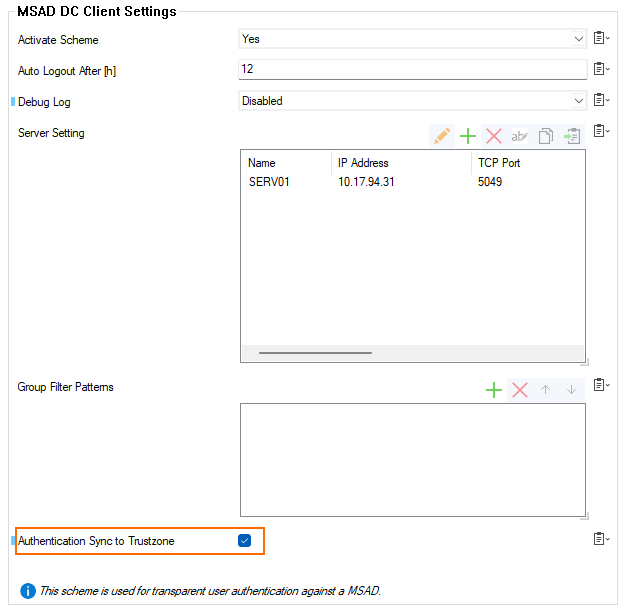Rename the selected server entry
This screenshot has width=626, height=614.
(519, 136)
